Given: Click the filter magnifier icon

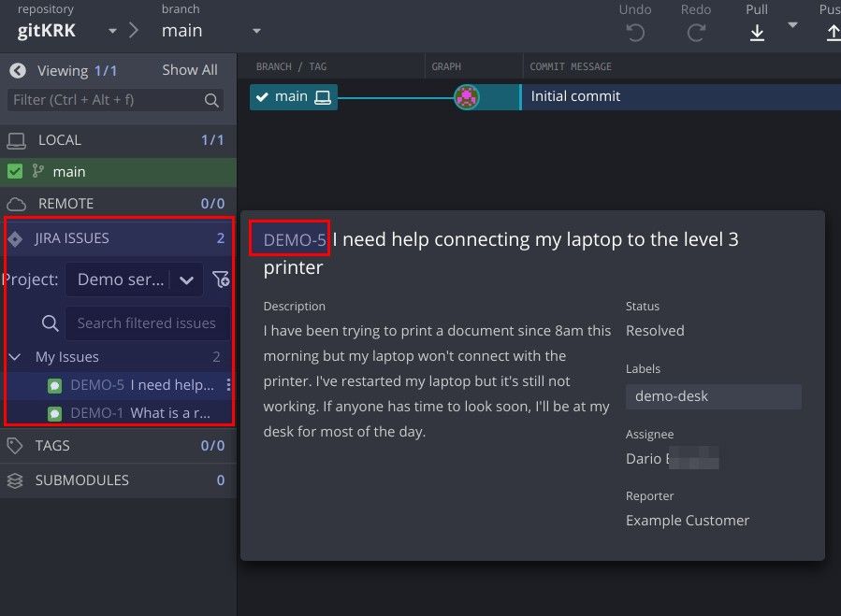Looking at the screenshot, I should [x=211, y=100].
